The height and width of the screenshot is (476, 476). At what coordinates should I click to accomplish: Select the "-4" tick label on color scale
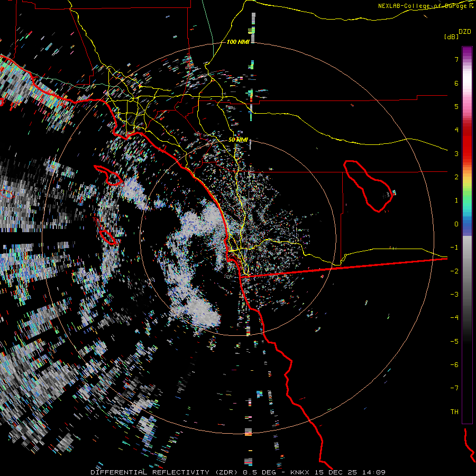click(x=454, y=318)
